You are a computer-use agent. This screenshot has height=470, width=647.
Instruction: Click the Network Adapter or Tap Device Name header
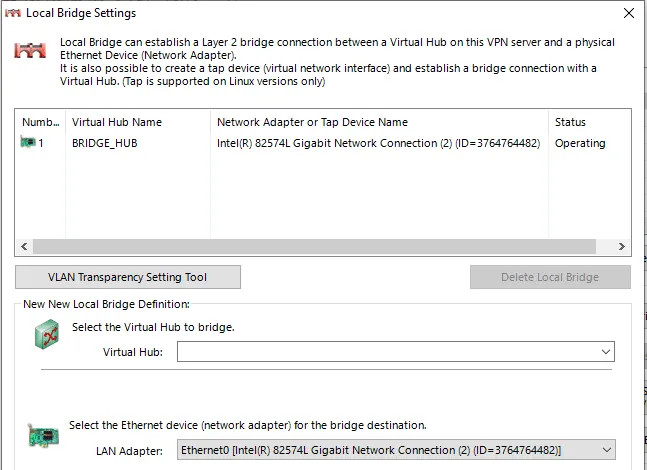tap(312, 122)
